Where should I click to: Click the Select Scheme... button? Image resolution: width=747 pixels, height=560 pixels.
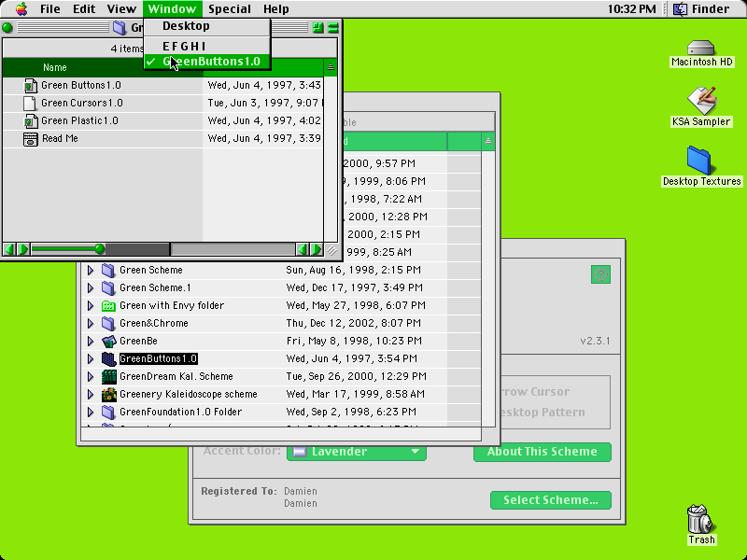[x=551, y=500]
